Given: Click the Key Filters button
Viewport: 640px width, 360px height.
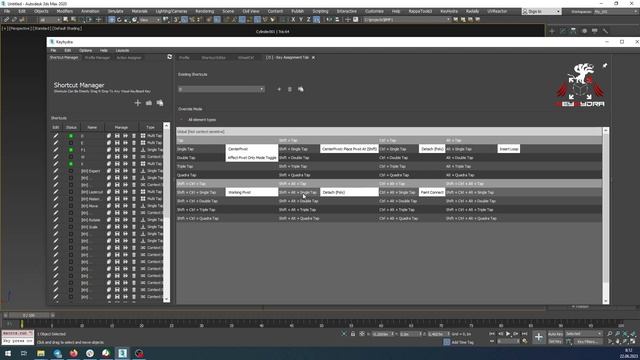Looking at the screenshot, I should pos(588,341).
